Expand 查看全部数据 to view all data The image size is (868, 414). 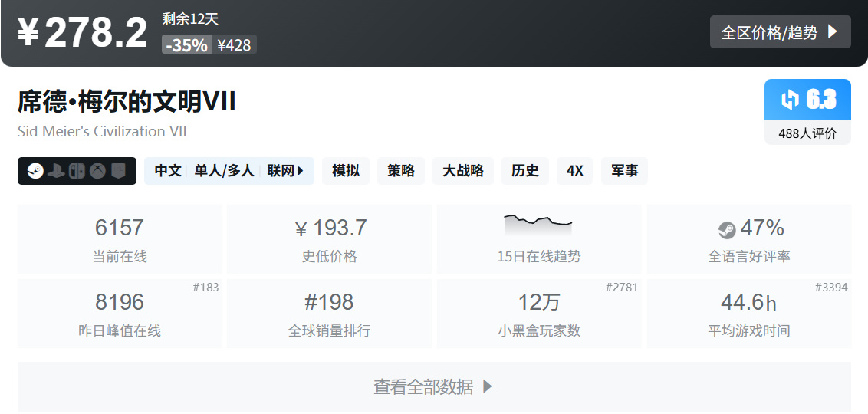tap(434, 386)
